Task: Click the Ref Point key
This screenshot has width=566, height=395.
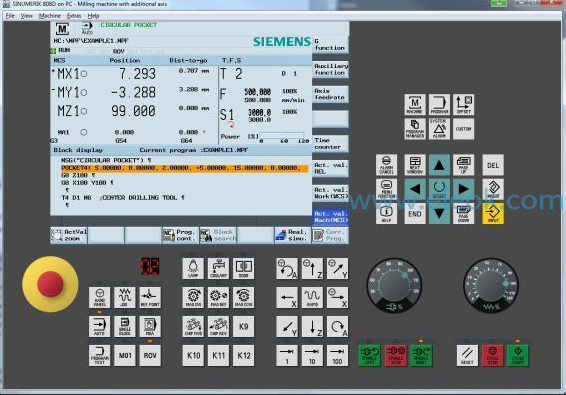Action: pyautogui.click(x=150, y=298)
